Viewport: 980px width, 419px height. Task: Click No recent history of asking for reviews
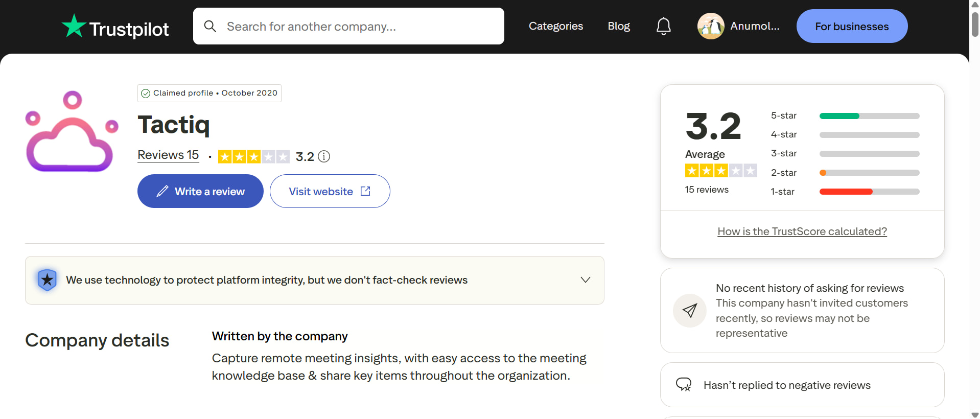pos(810,288)
